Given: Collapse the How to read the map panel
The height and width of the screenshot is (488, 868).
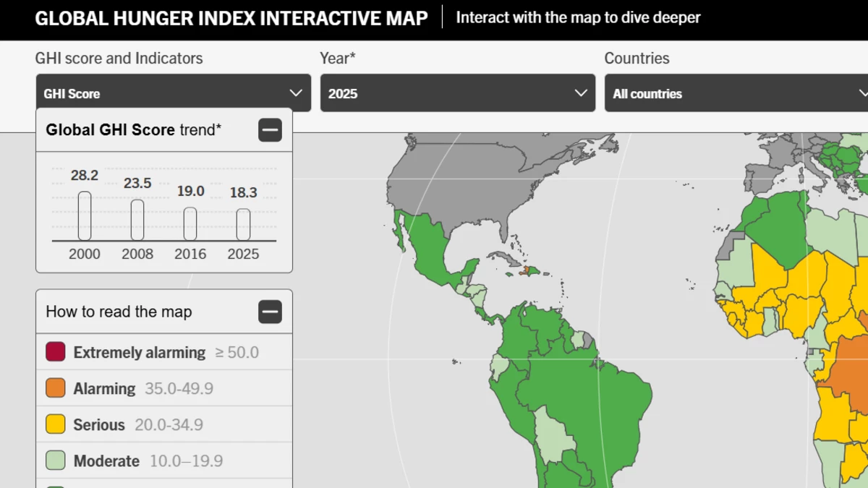Looking at the screenshot, I should 270,312.
